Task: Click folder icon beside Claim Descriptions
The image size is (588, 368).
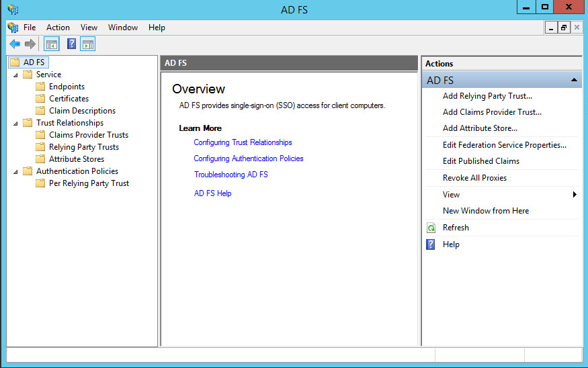Action: click(40, 111)
